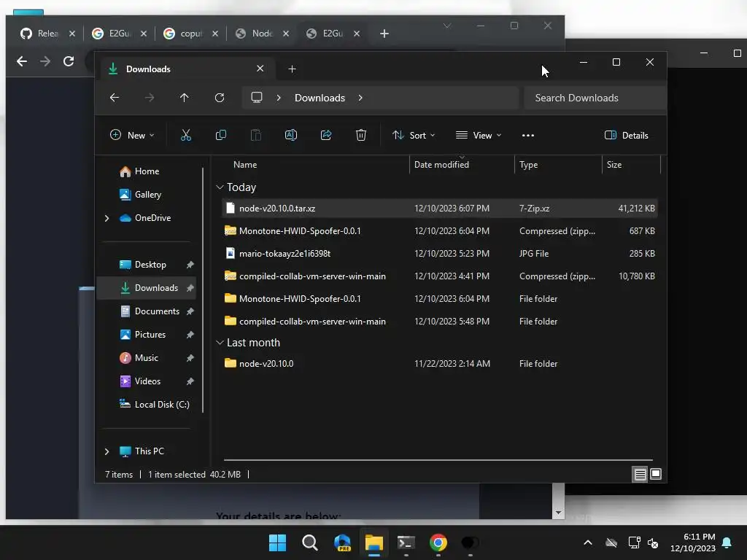Click the This PC monitor icon in address bar
Image resolution: width=747 pixels, height=560 pixels.
(257, 98)
